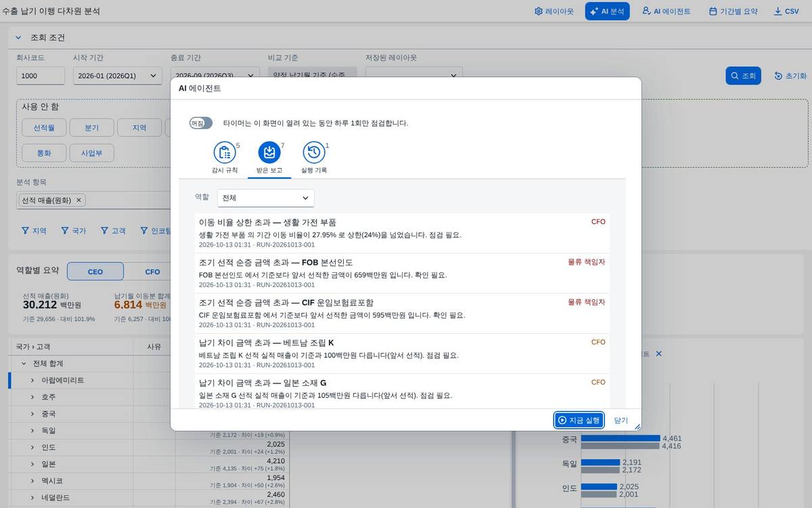The image size is (812, 508).
Task: Click the AI 분석 button
Action: pos(607,12)
